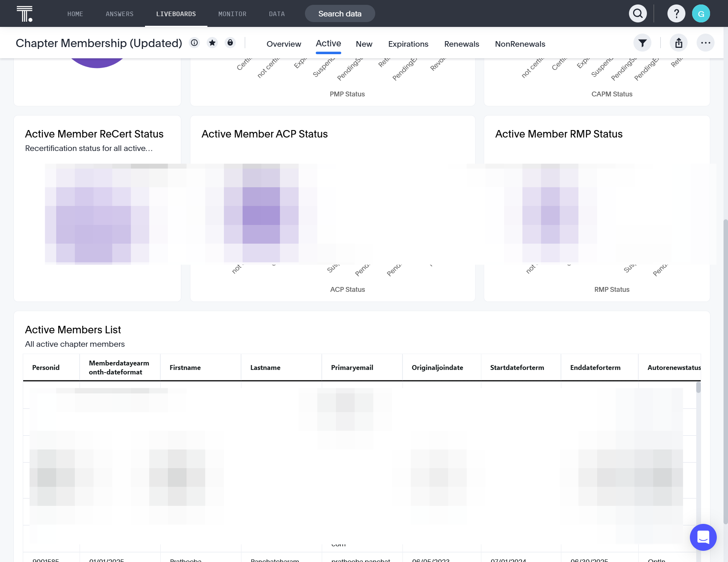Viewport: 728px width, 562px height.
Task: Click ACP Status axis label
Action: point(348,290)
